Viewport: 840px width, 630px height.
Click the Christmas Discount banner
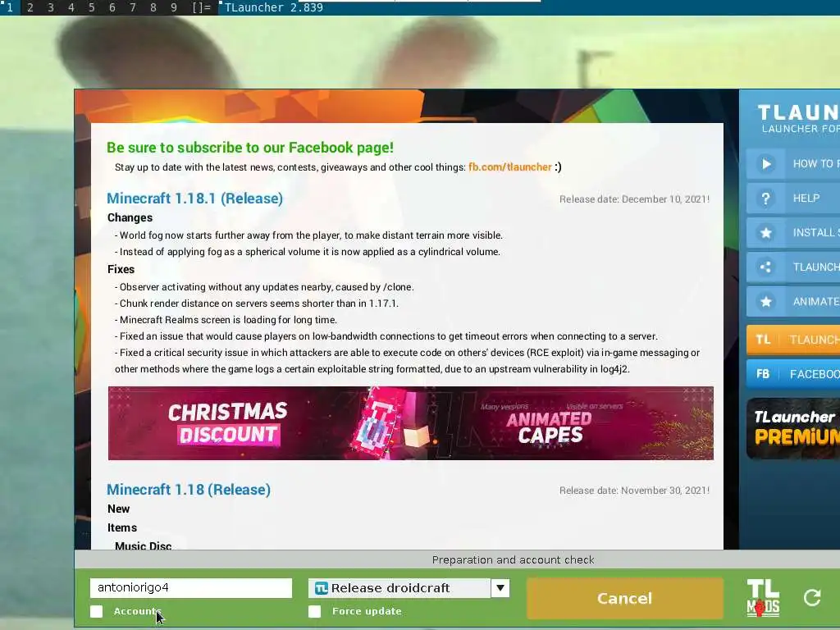tap(410, 423)
